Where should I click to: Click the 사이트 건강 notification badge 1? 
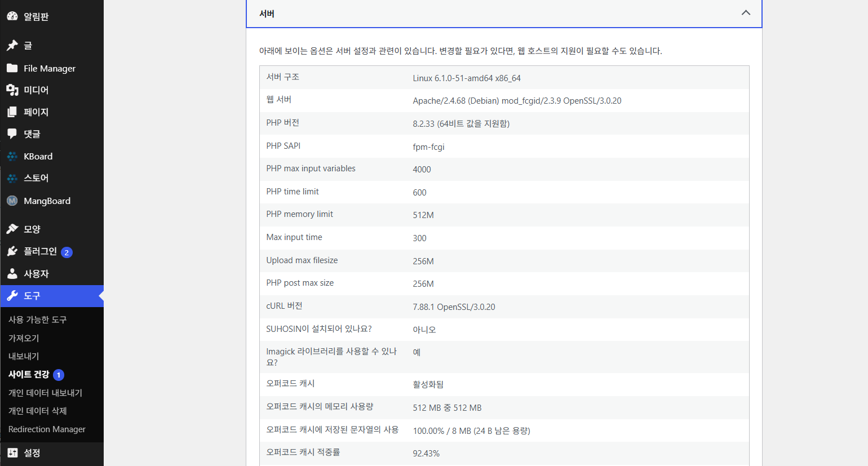point(59,375)
